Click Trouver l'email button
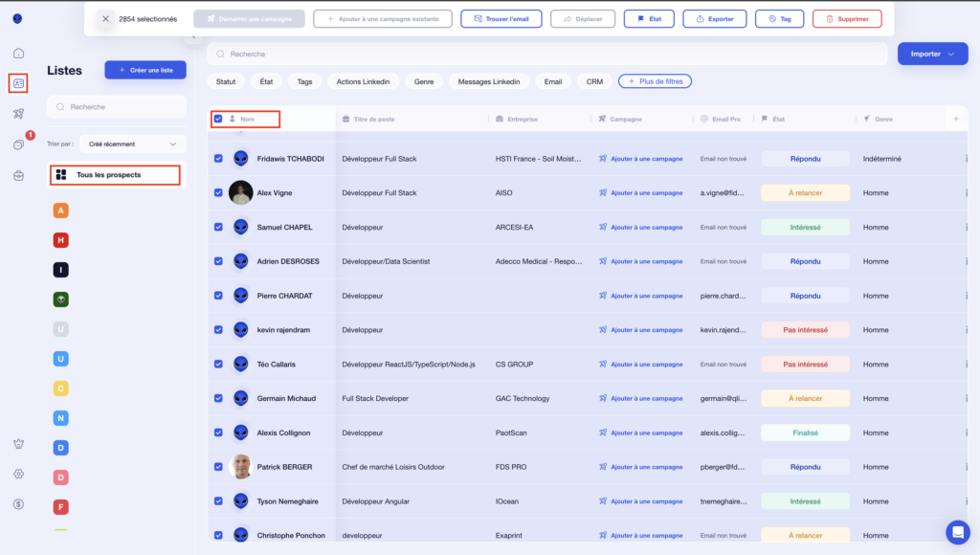The image size is (980, 555). click(x=501, y=19)
